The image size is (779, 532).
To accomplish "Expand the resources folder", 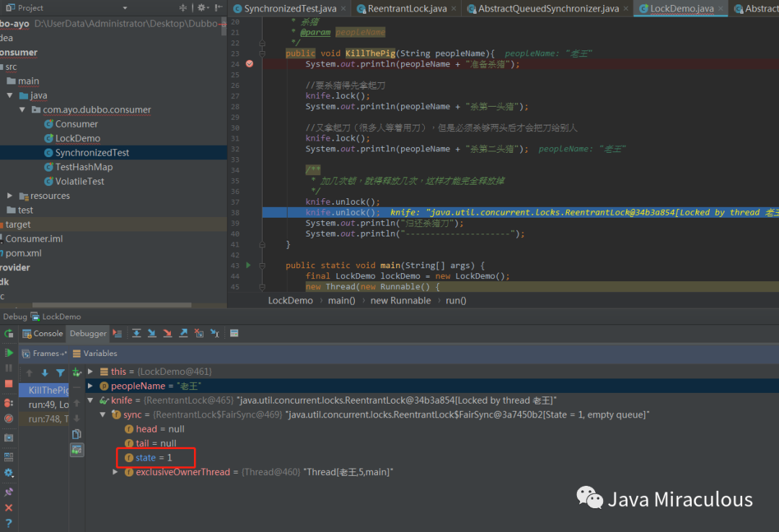I will pyautogui.click(x=10, y=195).
